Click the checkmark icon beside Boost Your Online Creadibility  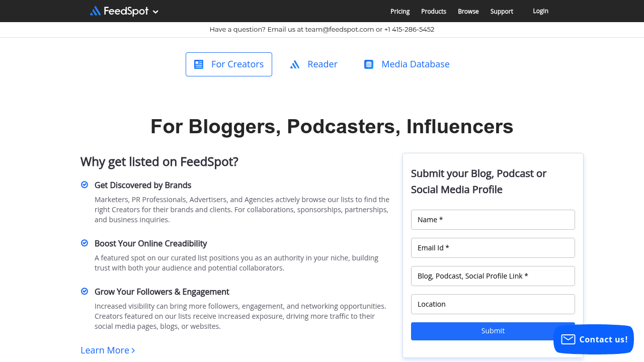[85, 243]
